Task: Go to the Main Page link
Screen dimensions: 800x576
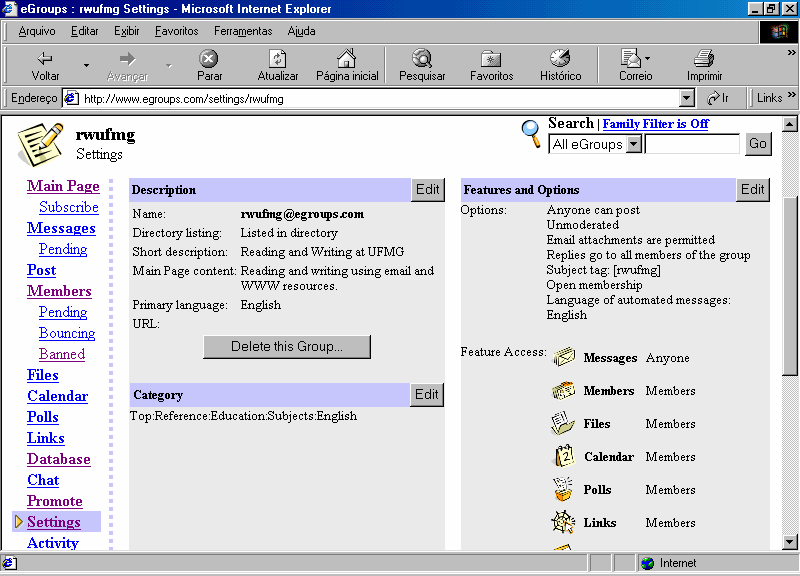Action: 63,186
